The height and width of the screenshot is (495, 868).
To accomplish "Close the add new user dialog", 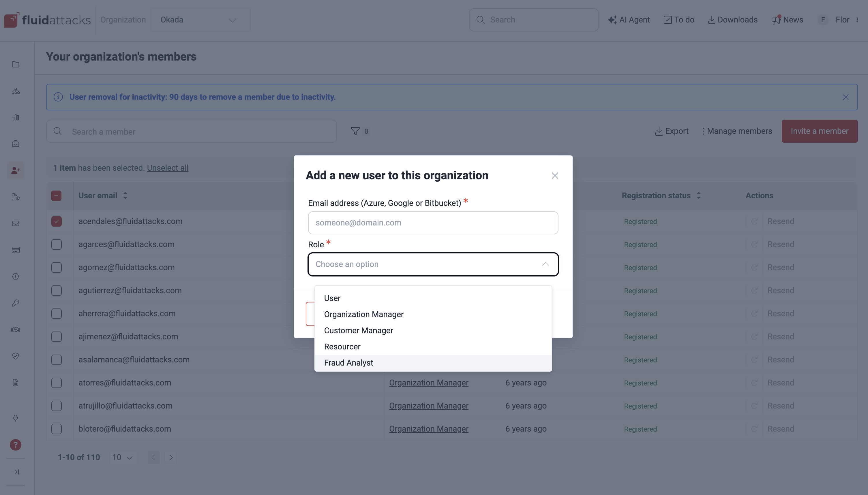I will coord(555,175).
